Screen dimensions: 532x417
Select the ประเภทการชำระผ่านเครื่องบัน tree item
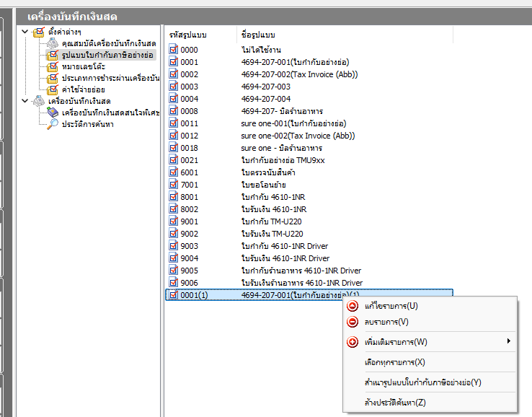[x=110, y=78]
